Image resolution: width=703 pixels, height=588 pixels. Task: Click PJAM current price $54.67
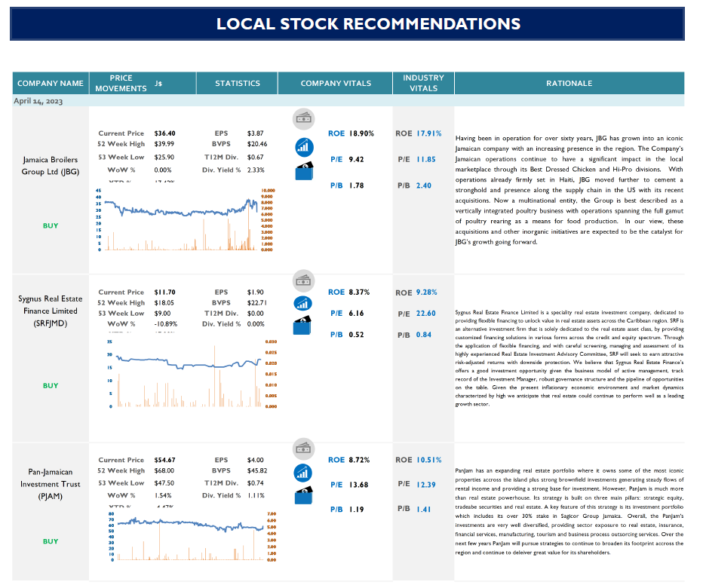[x=164, y=461]
